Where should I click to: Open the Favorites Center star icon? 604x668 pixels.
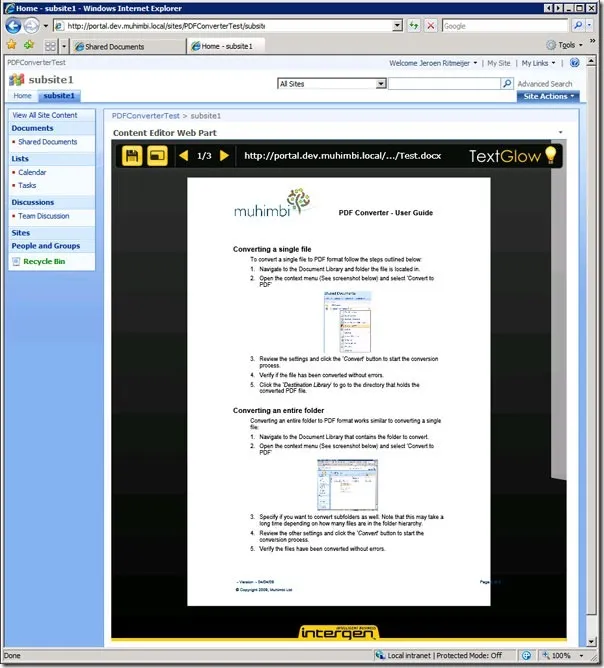(11, 45)
